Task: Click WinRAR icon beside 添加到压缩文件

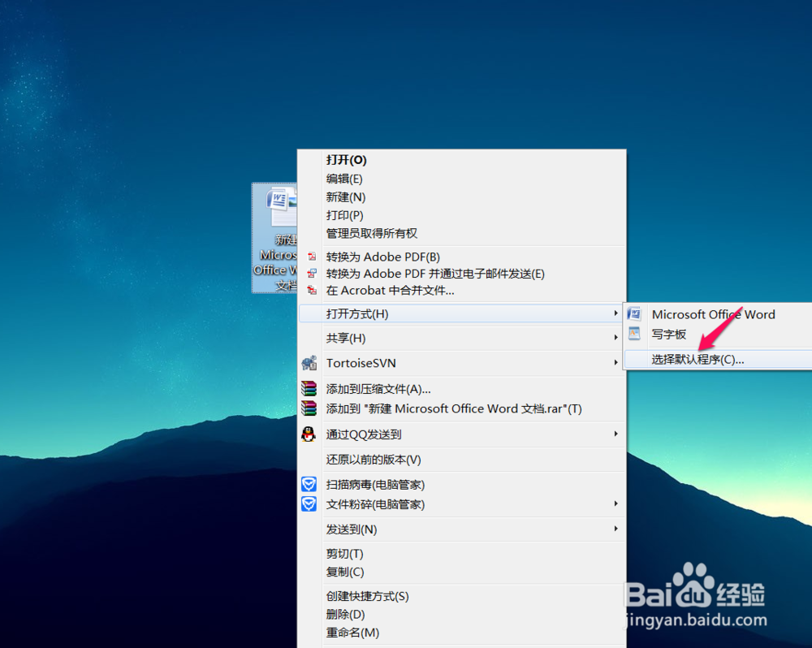Action: (309, 388)
